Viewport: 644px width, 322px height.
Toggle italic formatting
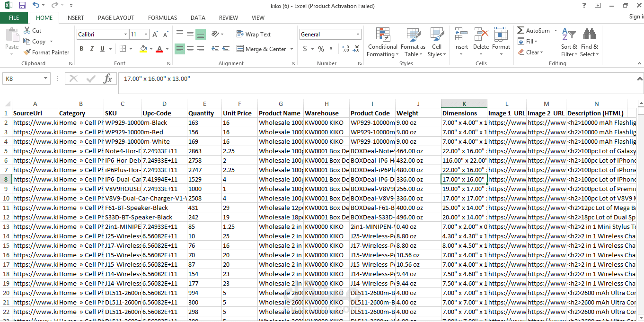[x=91, y=48]
